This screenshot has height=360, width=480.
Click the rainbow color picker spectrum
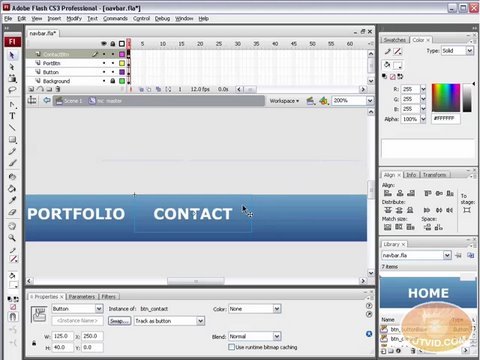tap(446, 98)
